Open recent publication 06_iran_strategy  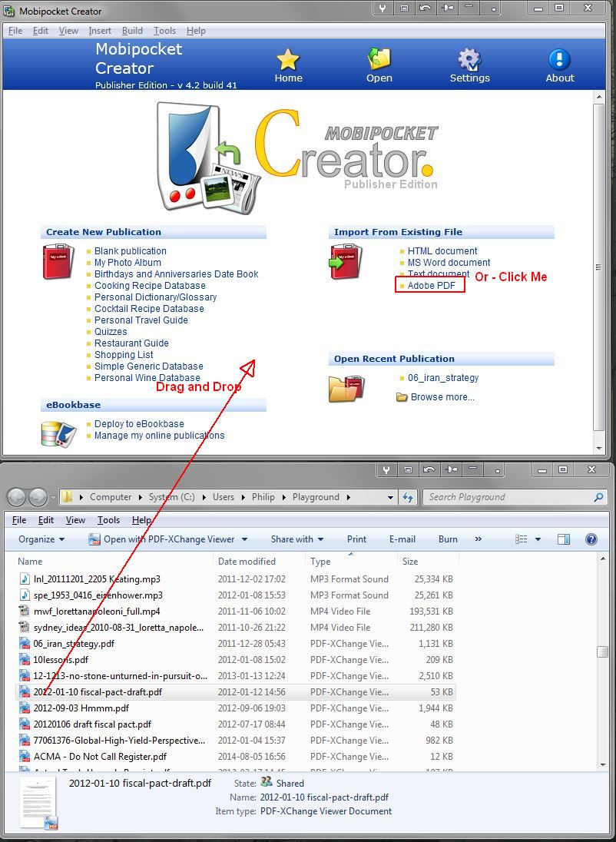(x=443, y=377)
